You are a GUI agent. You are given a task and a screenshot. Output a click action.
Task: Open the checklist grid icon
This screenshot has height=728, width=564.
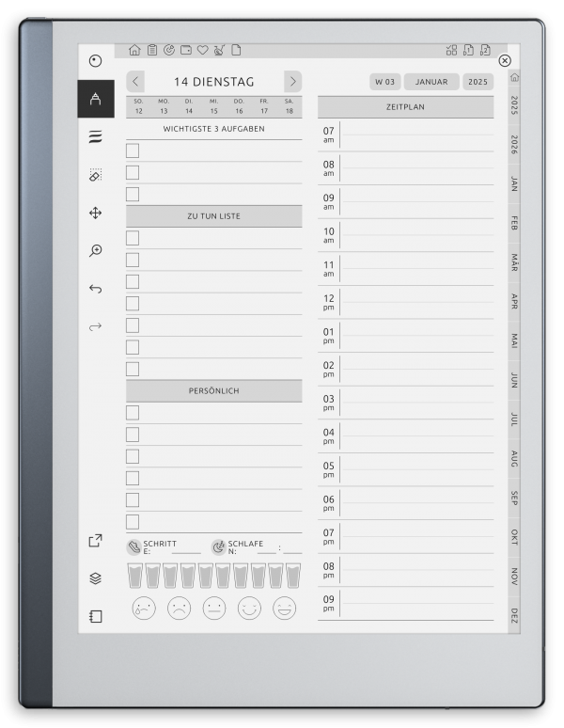[x=451, y=50]
